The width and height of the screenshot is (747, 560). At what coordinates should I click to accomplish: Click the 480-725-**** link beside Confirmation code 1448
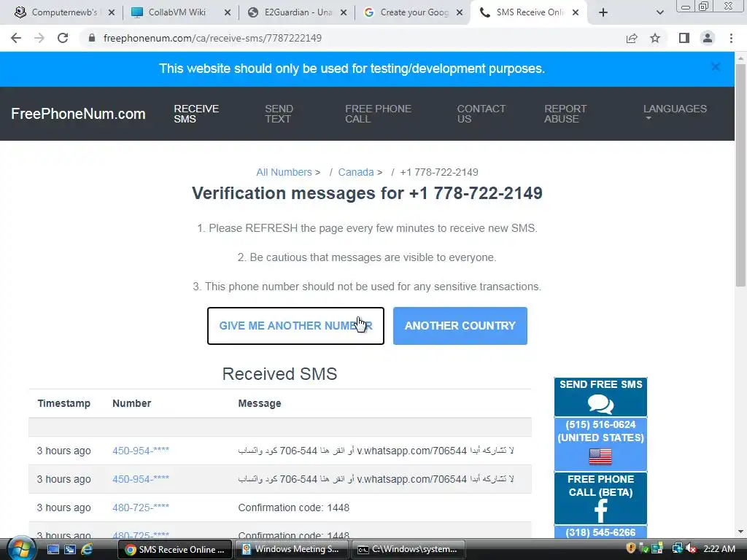coord(141,507)
